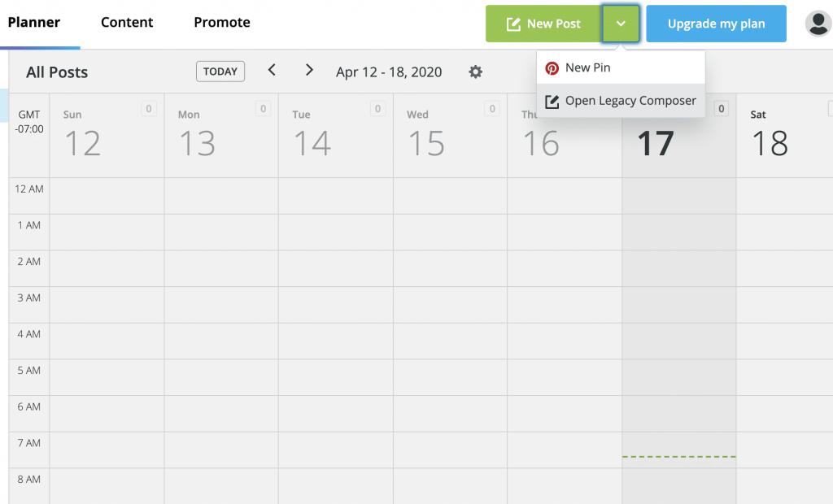Click Sunday 12 post count badge
The width and height of the screenshot is (833, 504).
pyautogui.click(x=149, y=108)
